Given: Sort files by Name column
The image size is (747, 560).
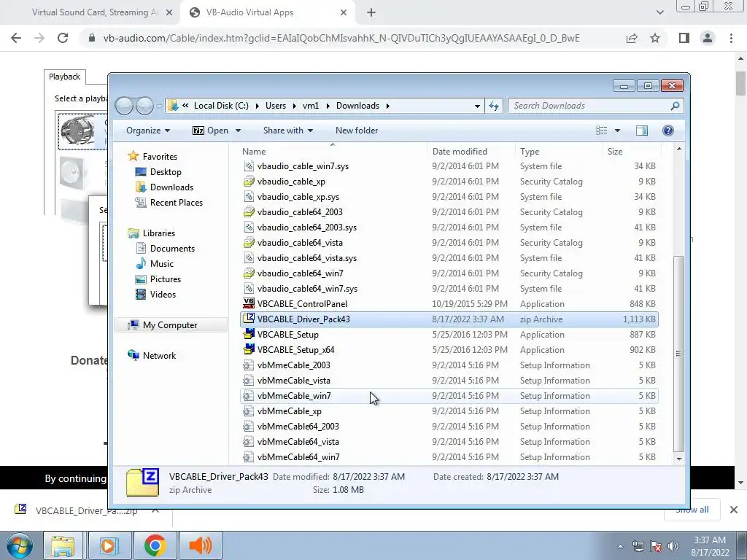Looking at the screenshot, I should pyautogui.click(x=333, y=152).
